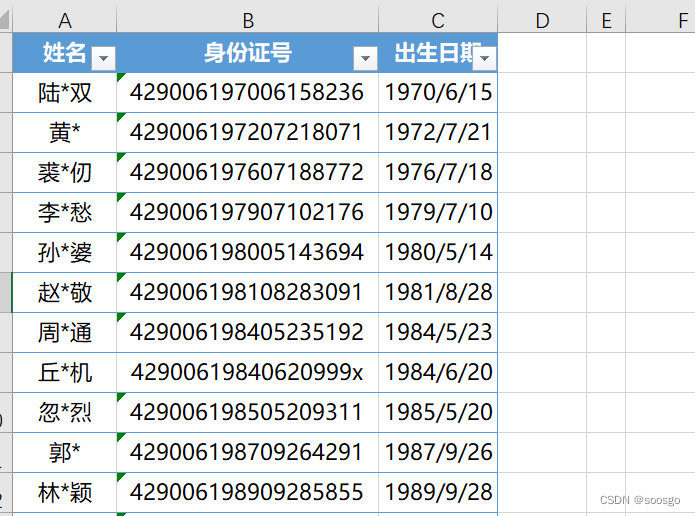Click the highlighted row header beside 赵*敬
The width and height of the screenshot is (695, 516).
point(6,293)
